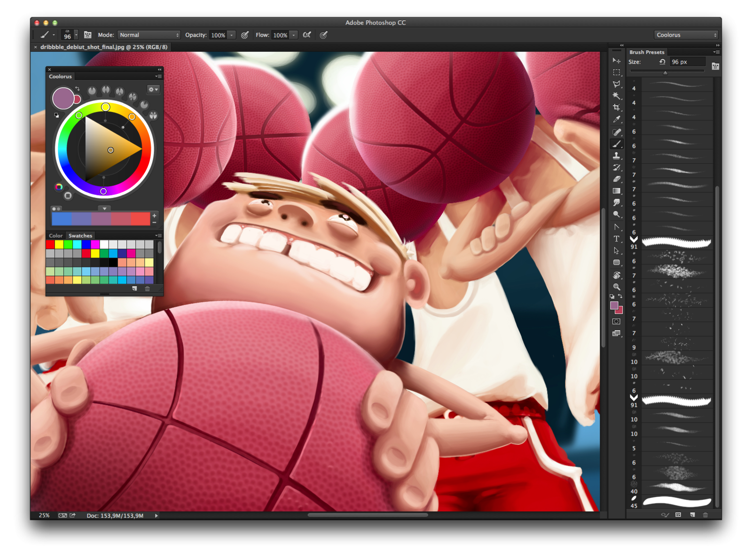Swap colors in the Coolorus panel
Image resolution: width=752 pixels, height=560 pixels.
(x=78, y=88)
